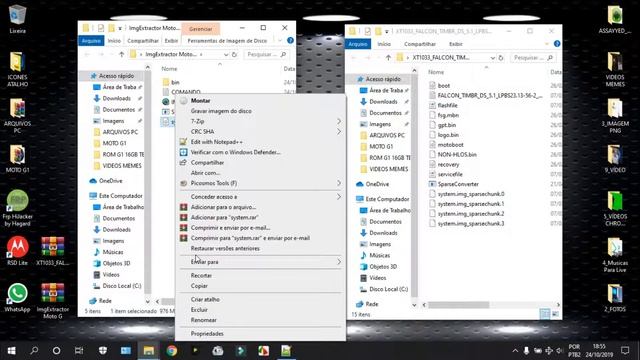Viewport: 640px width, 360px height.
Task: Open 2_FOTOS desktop folder
Action: click(615, 298)
